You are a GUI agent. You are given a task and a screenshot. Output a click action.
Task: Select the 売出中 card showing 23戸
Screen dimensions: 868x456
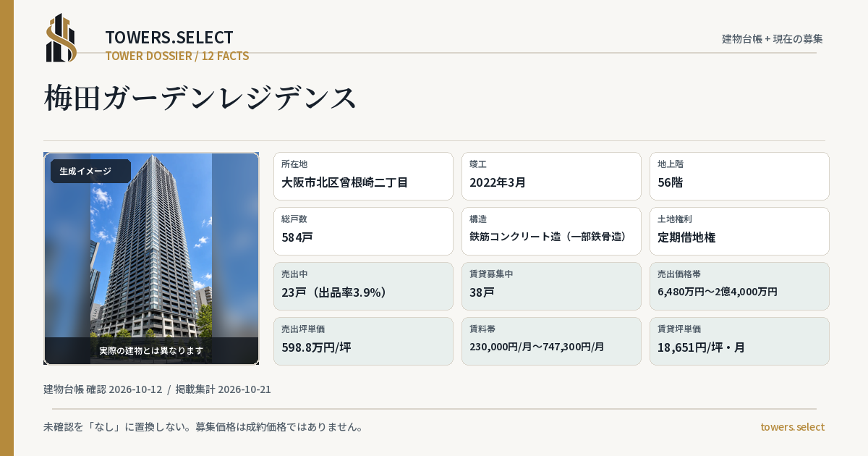(363, 286)
